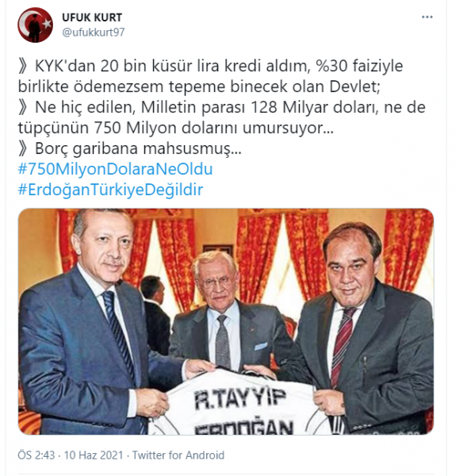Click the line mentioning 128 Milyar doları
The width and height of the screenshot is (463, 476).
(222, 107)
